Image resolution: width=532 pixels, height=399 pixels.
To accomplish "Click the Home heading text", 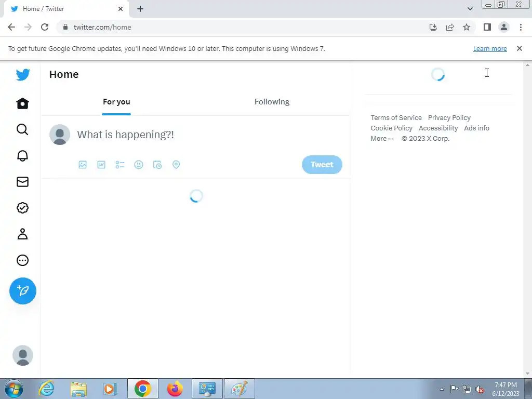I will click(64, 74).
